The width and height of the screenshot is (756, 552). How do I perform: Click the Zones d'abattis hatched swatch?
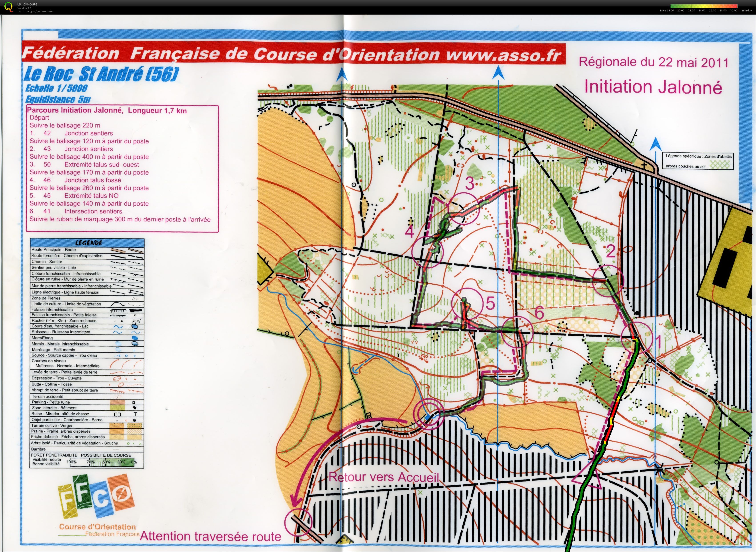click(x=720, y=164)
